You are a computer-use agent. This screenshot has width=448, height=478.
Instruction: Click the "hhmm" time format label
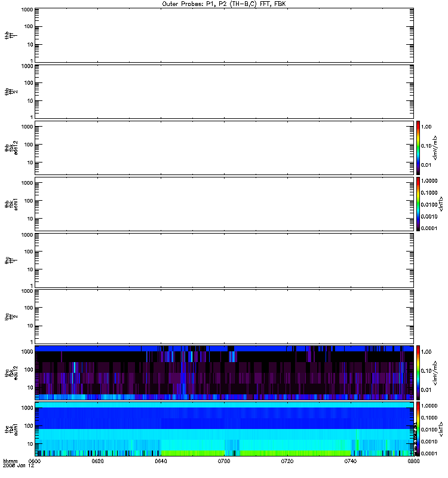pos(10,461)
